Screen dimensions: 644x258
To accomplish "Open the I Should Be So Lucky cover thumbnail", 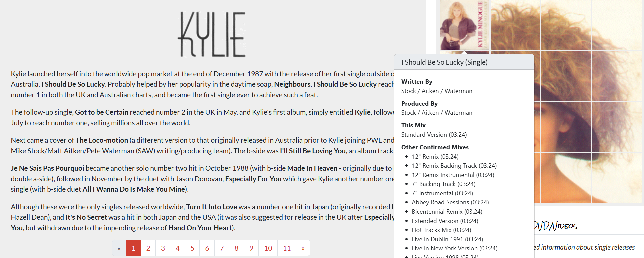I will click(x=464, y=25).
